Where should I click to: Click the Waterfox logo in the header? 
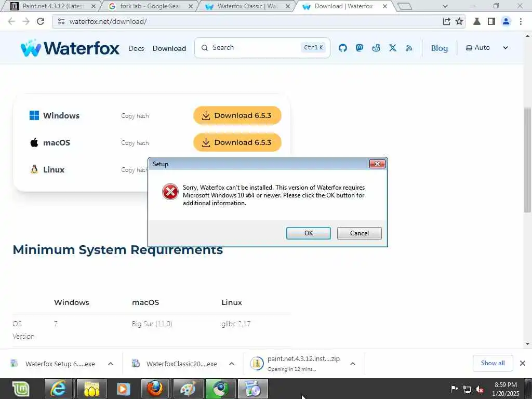(x=70, y=48)
